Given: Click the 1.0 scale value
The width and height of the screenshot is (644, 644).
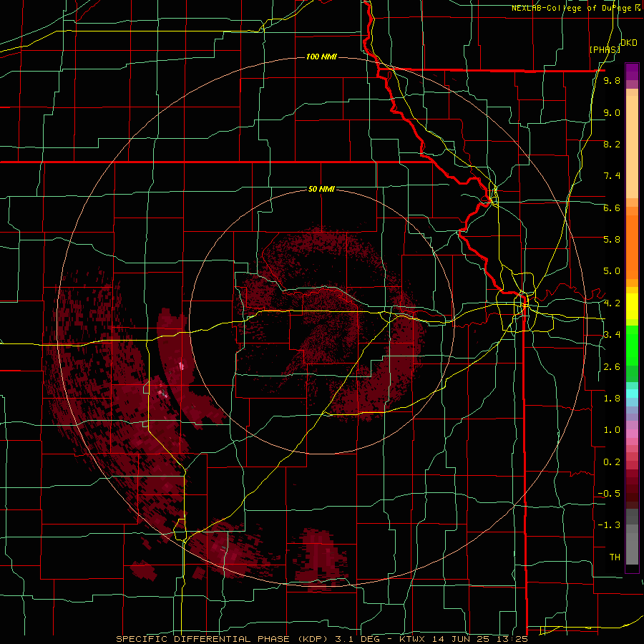Looking at the screenshot, I should [612, 430].
